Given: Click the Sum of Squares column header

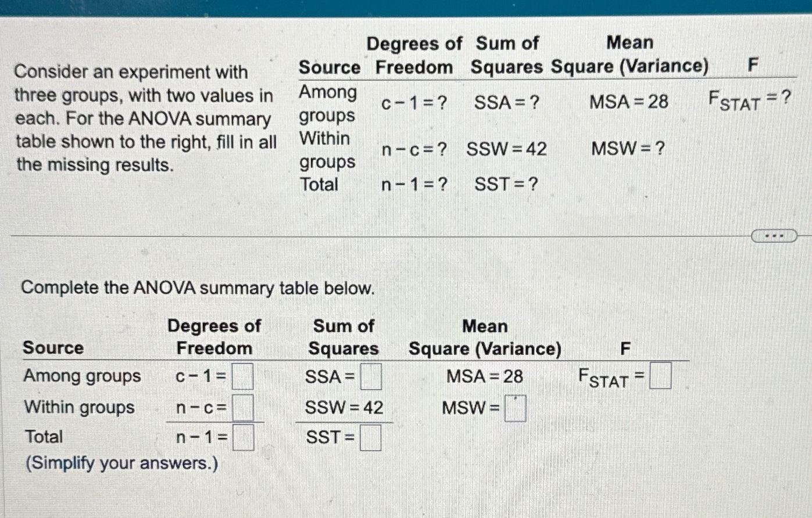Looking at the screenshot, I should coord(344,337).
